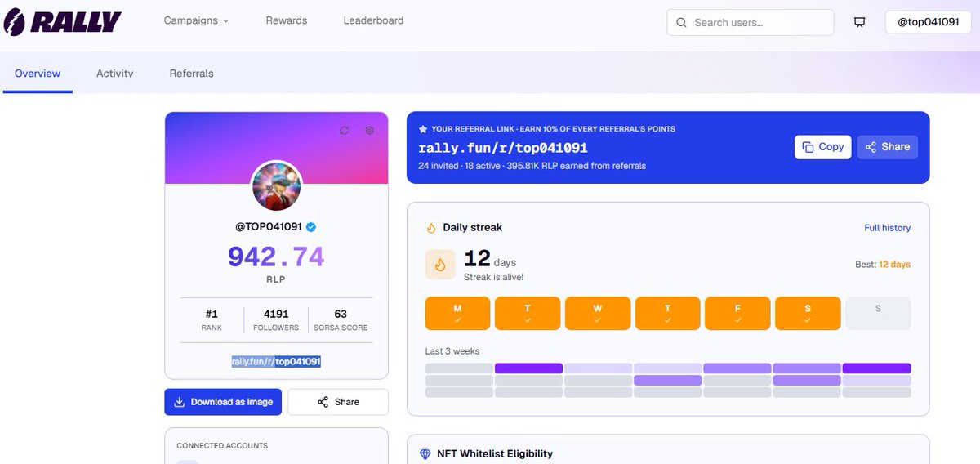Switch to the Activity tab
Screen dimensions: 980x464
114,74
